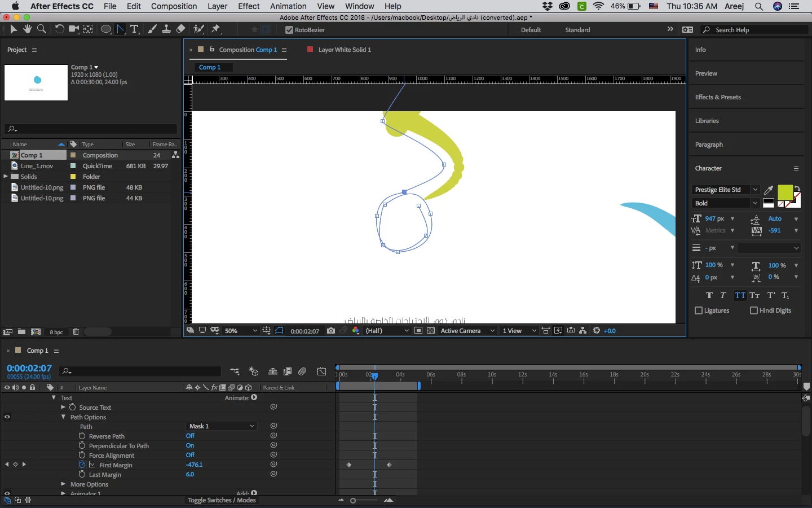Image resolution: width=812 pixels, height=508 pixels.
Task: Toggle Force Alignment stopwatch
Action: (82, 455)
